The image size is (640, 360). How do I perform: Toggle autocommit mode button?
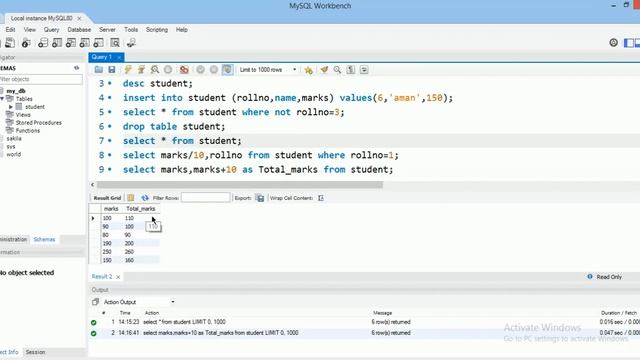click(227, 70)
